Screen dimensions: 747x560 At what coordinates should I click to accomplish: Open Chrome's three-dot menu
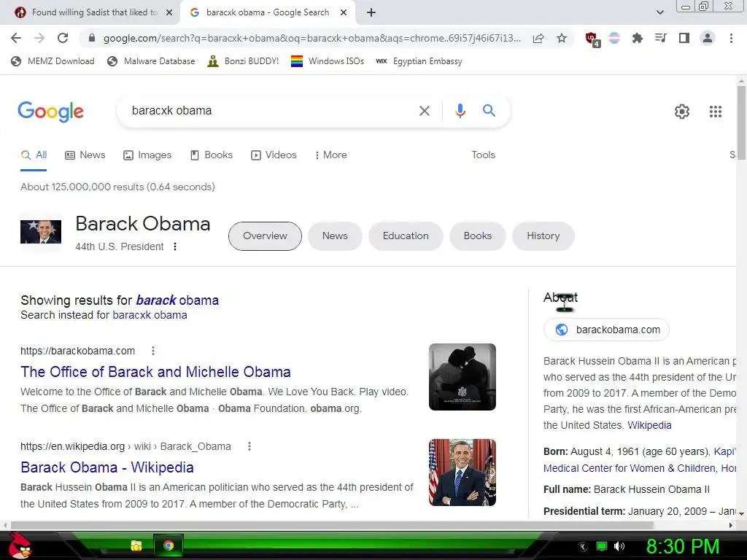[x=731, y=38]
